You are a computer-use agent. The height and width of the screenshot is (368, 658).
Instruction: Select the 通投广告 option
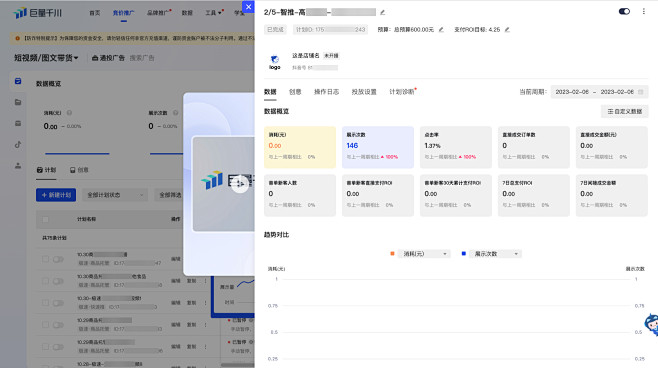[108, 58]
